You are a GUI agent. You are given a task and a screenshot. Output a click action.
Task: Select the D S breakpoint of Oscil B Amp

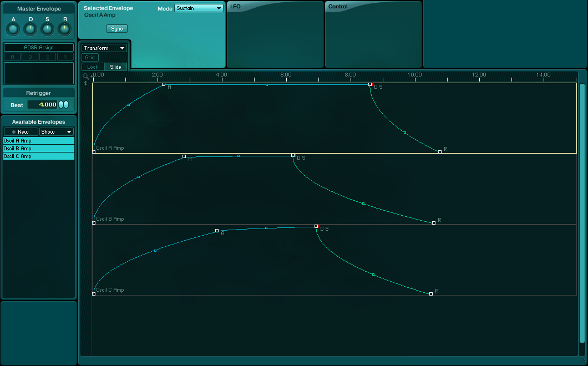(293, 155)
